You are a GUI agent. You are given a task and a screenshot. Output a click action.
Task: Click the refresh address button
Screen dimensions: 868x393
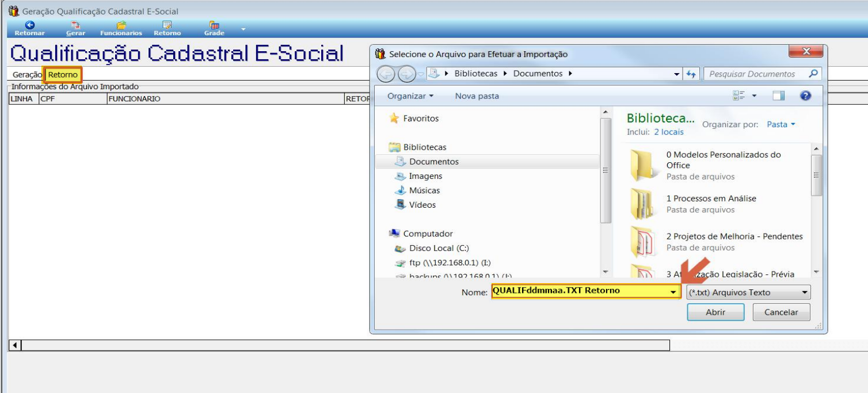[x=691, y=74]
